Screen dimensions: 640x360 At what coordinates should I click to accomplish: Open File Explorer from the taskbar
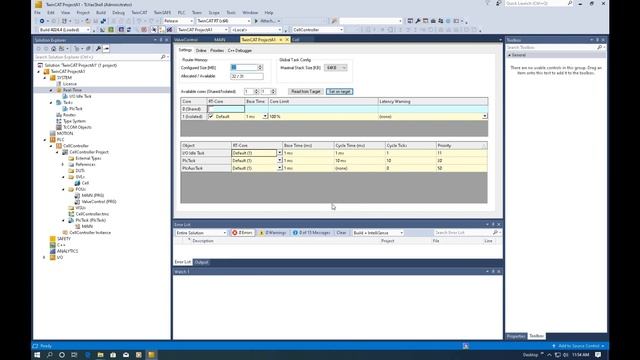[x=100, y=355]
